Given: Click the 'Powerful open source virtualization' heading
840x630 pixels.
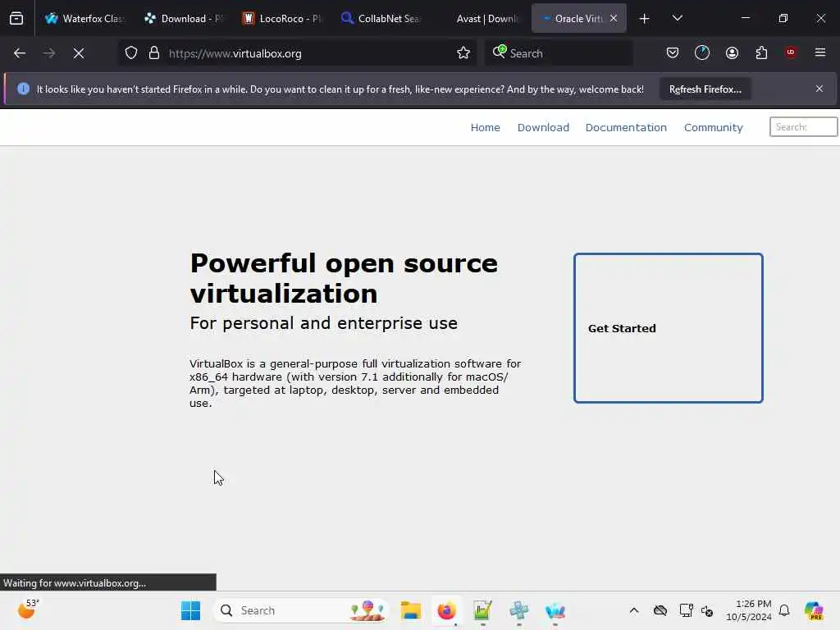Looking at the screenshot, I should tap(344, 278).
